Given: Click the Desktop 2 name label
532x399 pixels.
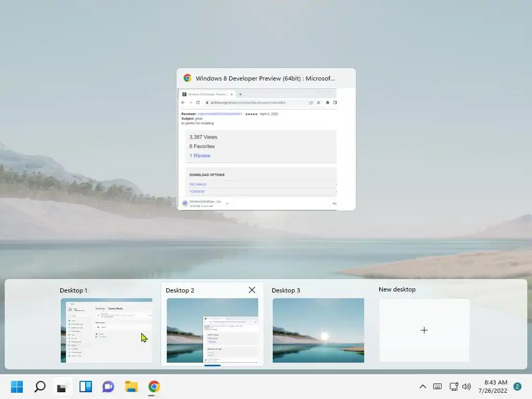Looking at the screenshot, I should [180, 290].
